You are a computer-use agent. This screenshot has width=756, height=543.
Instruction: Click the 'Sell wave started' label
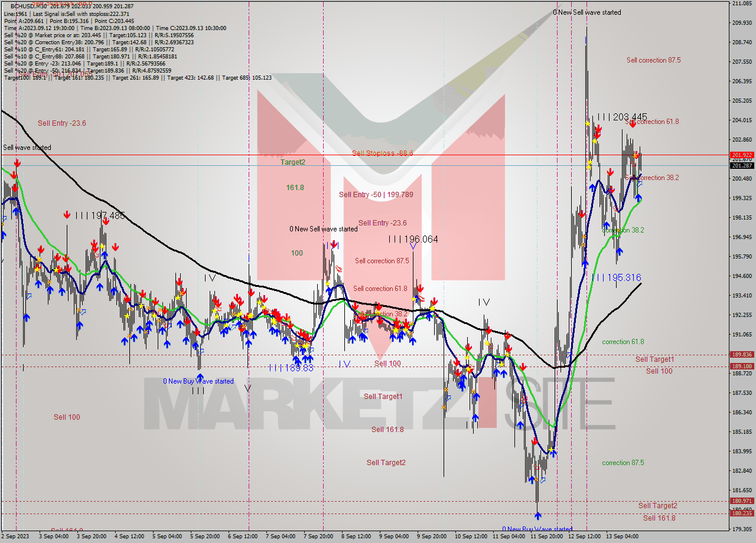[x=27, y=148]
